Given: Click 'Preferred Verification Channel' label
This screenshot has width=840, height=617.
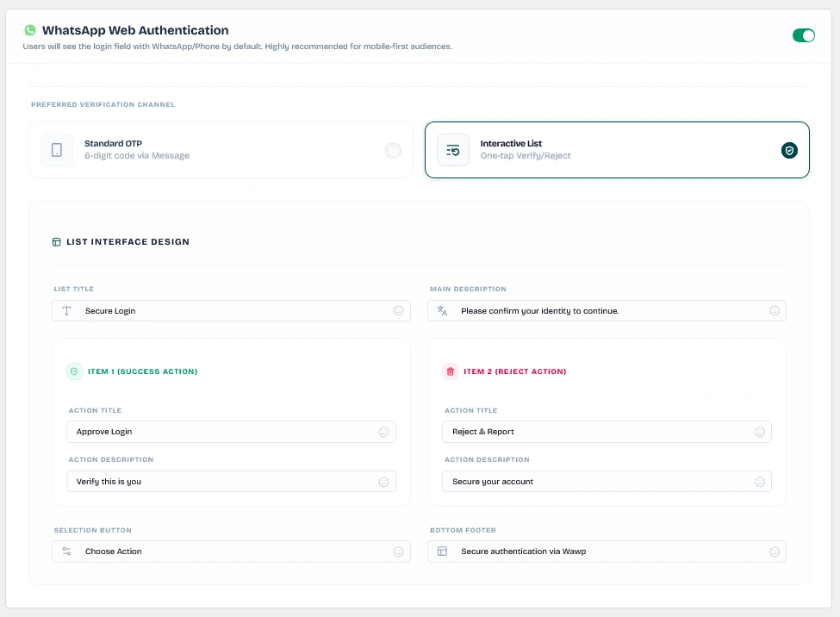Looking at the screenshot, I should point(103,104).
